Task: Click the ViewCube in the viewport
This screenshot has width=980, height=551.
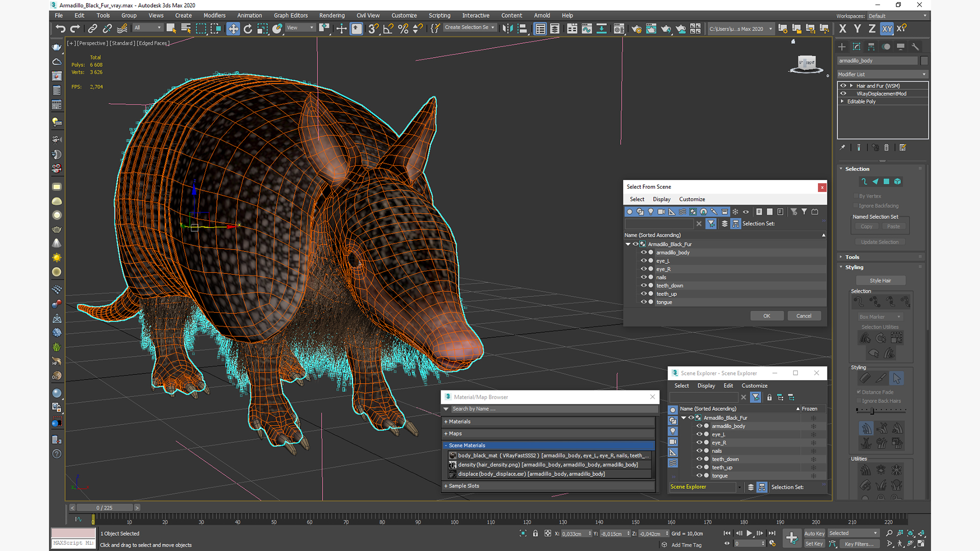Action: 807,64
